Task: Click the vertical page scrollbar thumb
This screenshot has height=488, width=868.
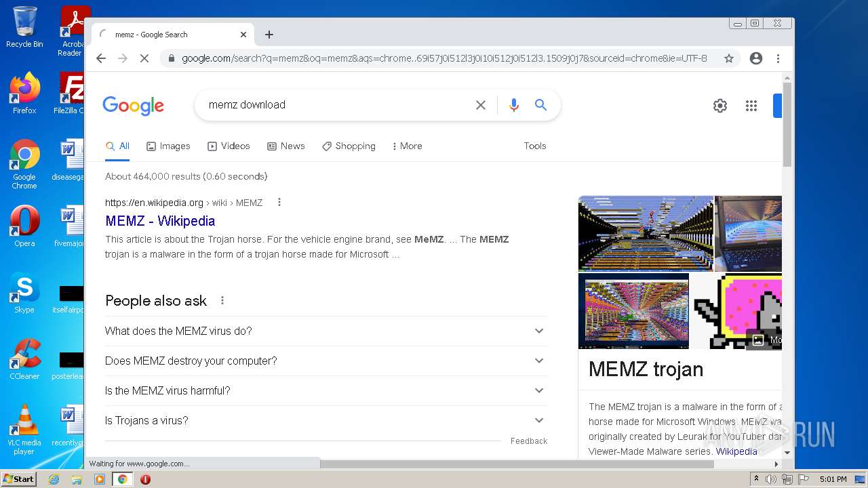Action: 787,124
